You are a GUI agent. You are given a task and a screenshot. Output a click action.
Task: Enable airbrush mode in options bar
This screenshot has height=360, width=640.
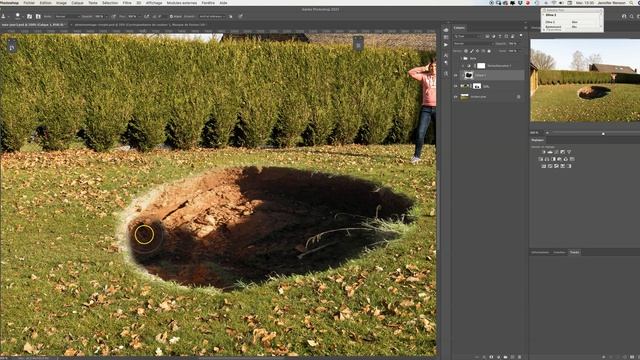coord(147,16)
